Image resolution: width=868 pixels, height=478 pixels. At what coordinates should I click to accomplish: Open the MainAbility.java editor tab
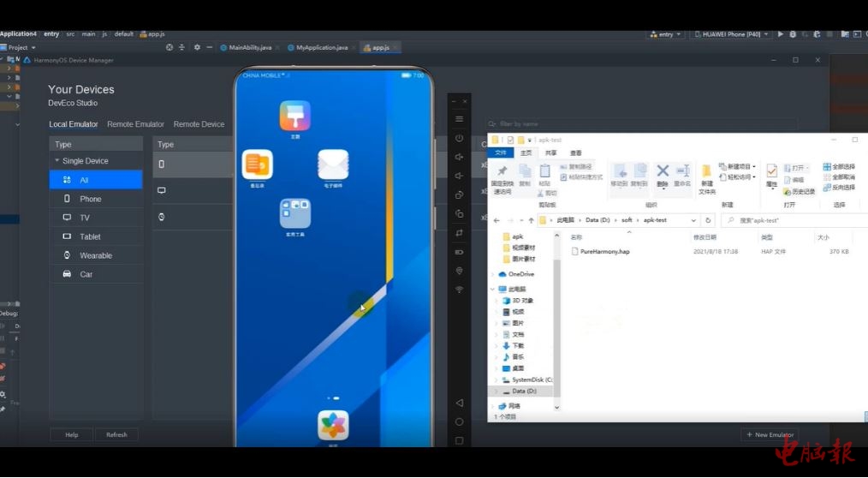click(x=252, y=47)
